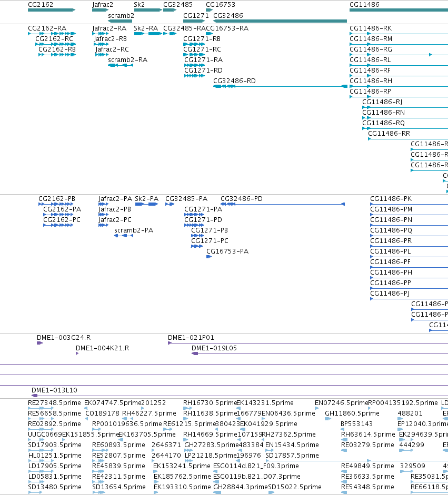Screen dimensions: 448x495
Task: Select transcript CG1271-RB
Action: click(194, 44)
